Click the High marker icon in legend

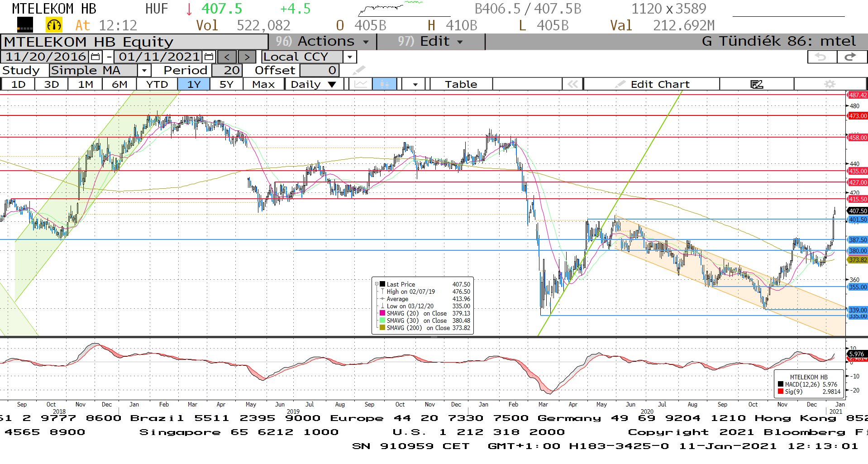tap(382, 292)
